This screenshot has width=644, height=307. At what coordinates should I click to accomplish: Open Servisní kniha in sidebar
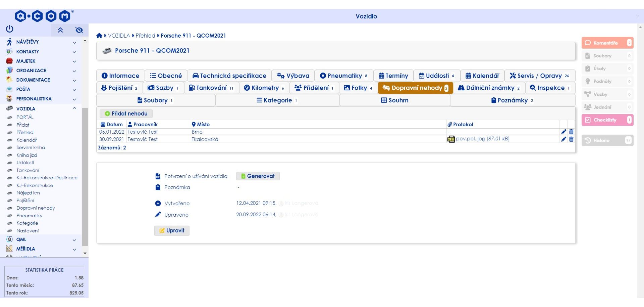coord(31,147)
